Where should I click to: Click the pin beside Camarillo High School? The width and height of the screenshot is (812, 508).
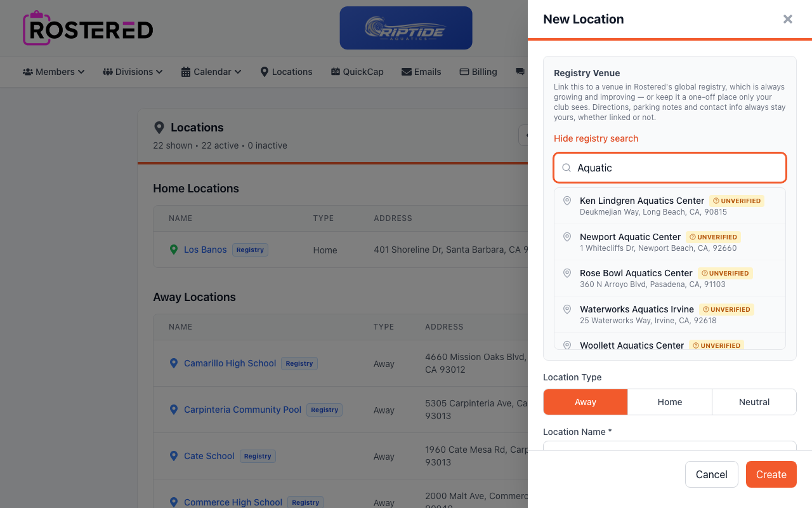click(x=174, y=363)
